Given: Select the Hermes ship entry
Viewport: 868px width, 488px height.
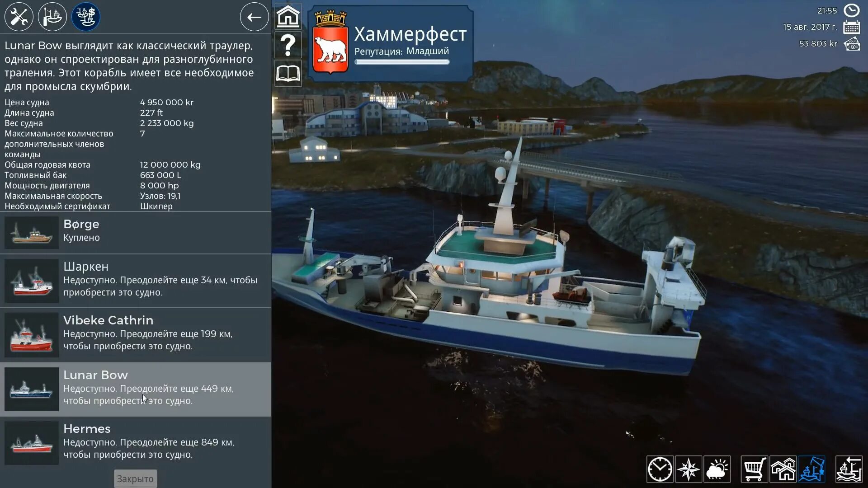Looking at the screenshot, I should (x=136, y=443).
